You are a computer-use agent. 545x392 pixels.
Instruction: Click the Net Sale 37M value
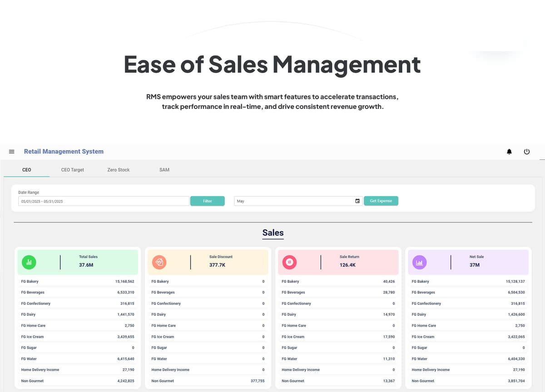[475, 265]
